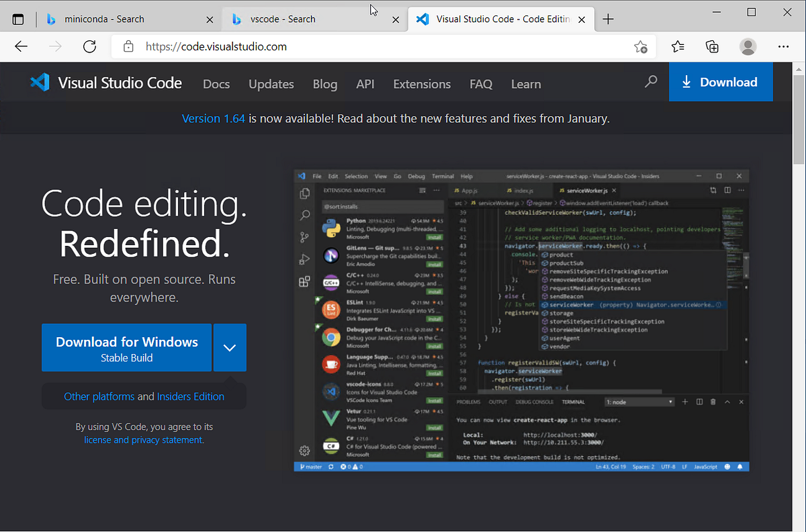
Task: Open the Insiders Edition link
Action: 191,396
